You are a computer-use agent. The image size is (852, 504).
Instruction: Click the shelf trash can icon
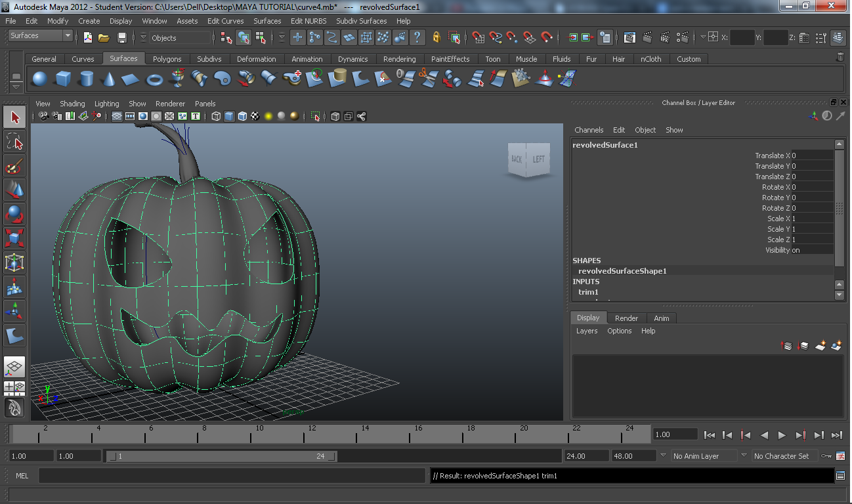click(840, 57)
